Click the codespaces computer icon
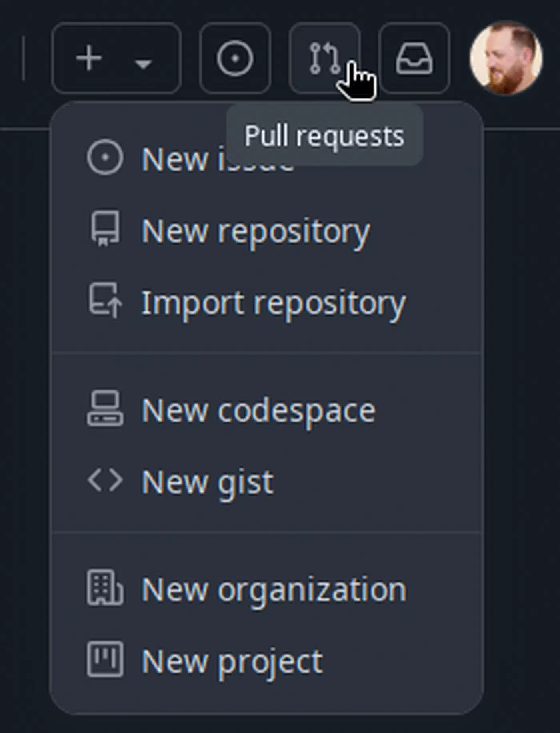This screenshot has height=733, width=560. [105, 408]
